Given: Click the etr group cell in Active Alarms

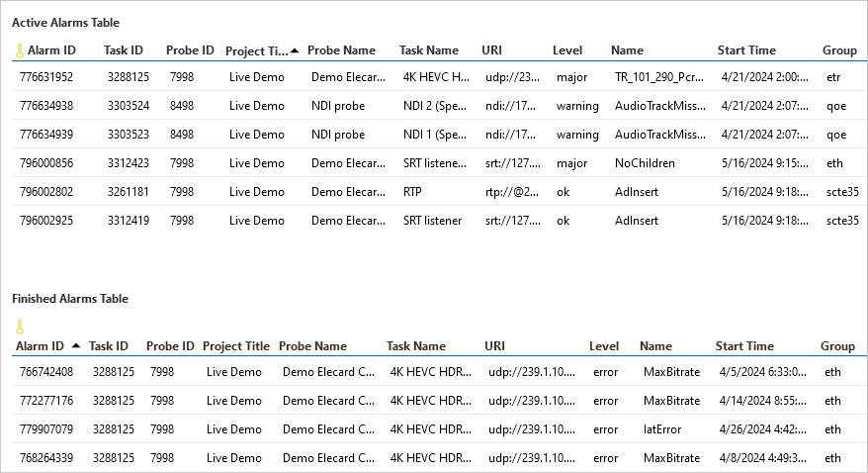Looking at the screenshot, I should point(833,77).
